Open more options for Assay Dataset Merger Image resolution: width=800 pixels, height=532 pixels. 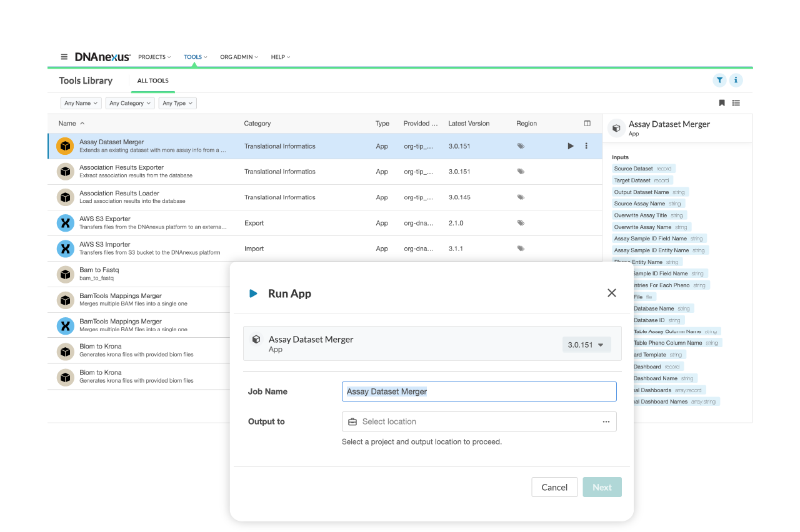coord(586,146)
